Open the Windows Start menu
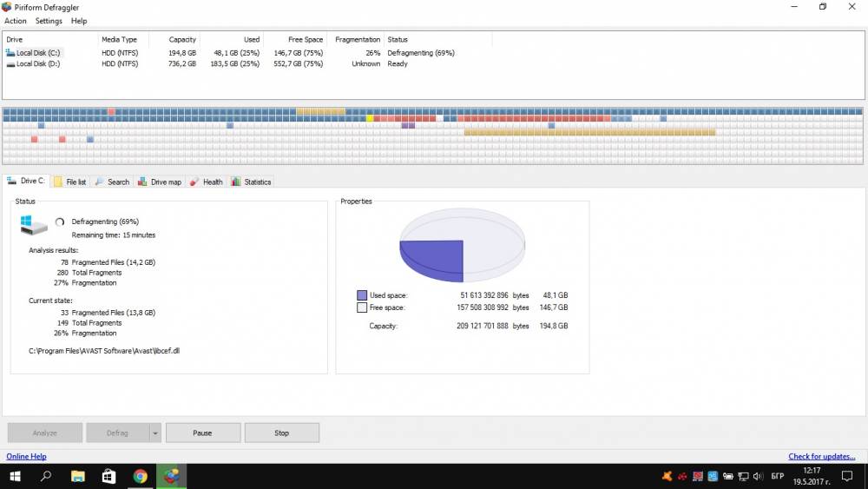 point(15,476)
